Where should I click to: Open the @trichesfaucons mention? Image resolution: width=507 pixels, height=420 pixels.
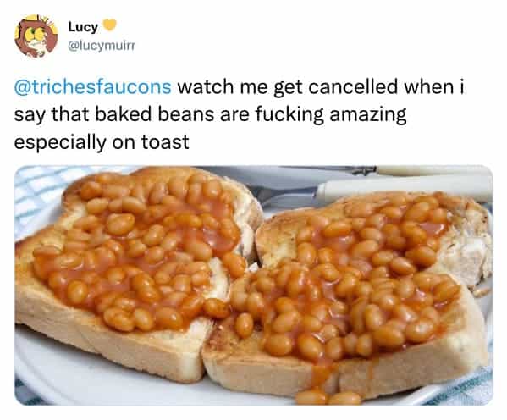click(x=93, y=86)
